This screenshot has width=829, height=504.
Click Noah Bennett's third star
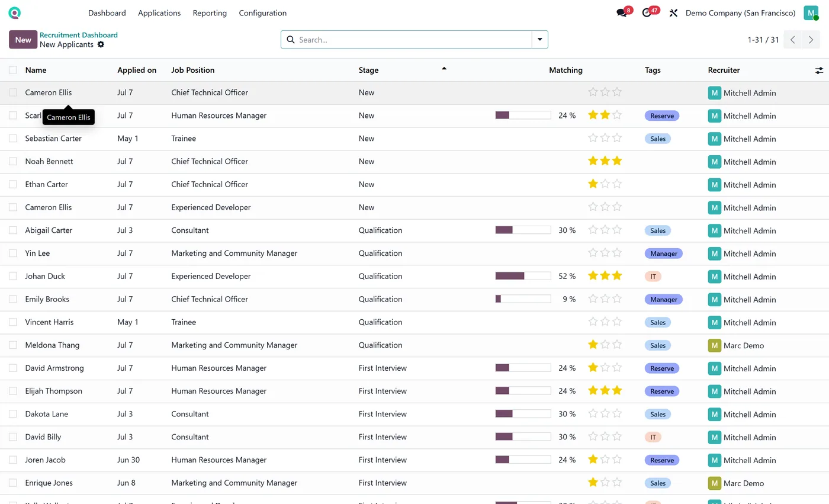click(x=617, y=161)
